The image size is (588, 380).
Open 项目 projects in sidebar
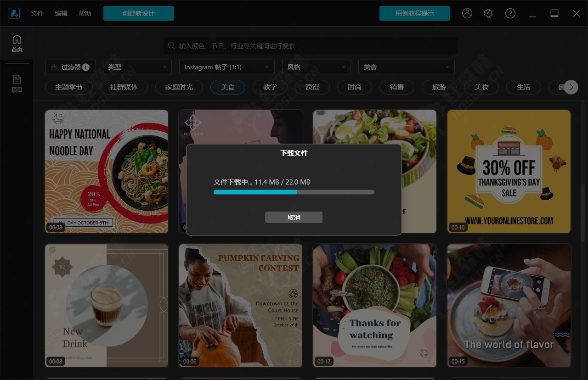click(17, 84)
